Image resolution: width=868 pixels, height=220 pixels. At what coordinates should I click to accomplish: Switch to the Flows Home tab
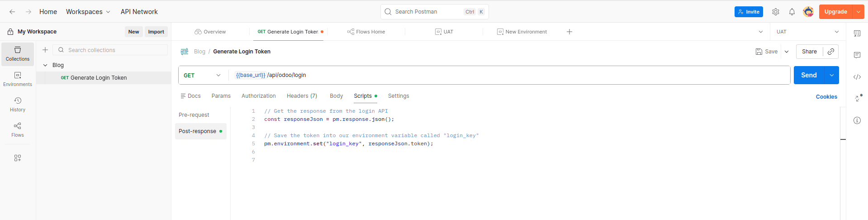[366, 32]
